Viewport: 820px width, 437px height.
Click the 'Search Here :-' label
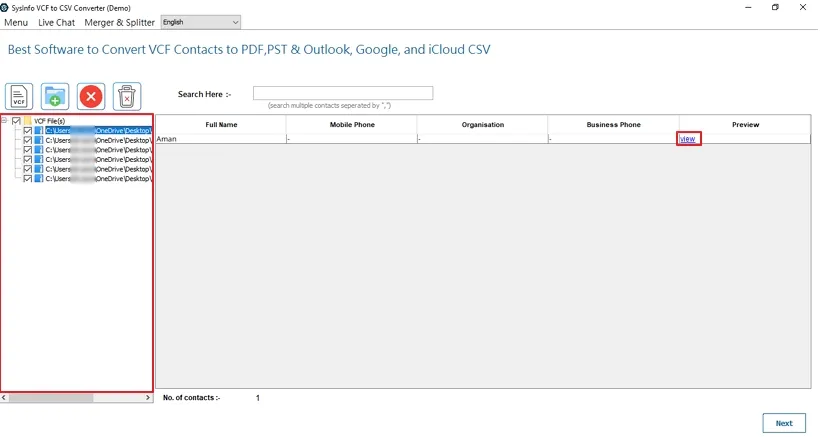click(204, 94)
